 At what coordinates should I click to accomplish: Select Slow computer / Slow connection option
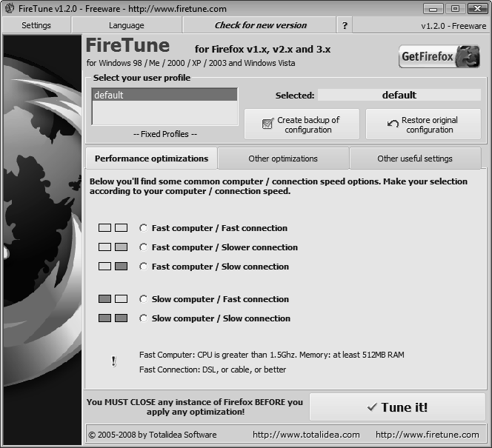pos(144,318)
